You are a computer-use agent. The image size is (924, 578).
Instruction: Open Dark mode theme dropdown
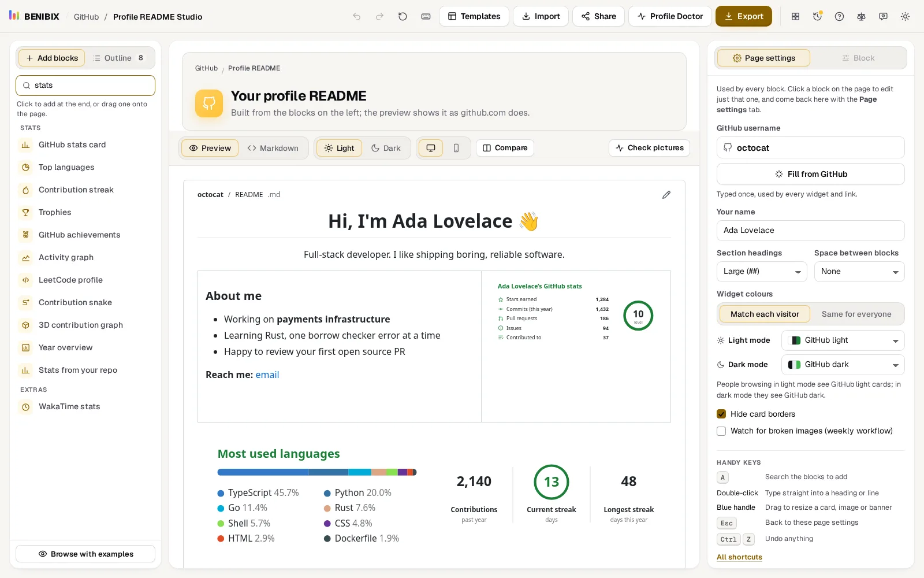coord(843,365)
